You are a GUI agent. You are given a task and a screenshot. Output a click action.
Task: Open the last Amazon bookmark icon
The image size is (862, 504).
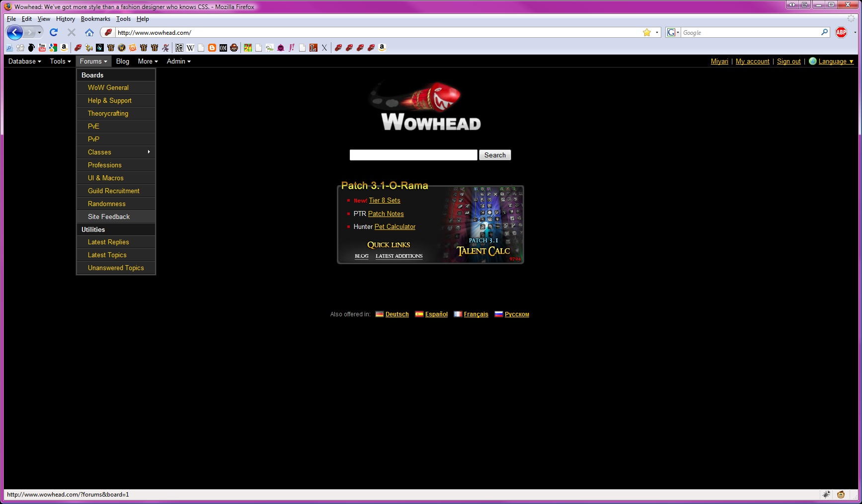click(x=382, y=48)
